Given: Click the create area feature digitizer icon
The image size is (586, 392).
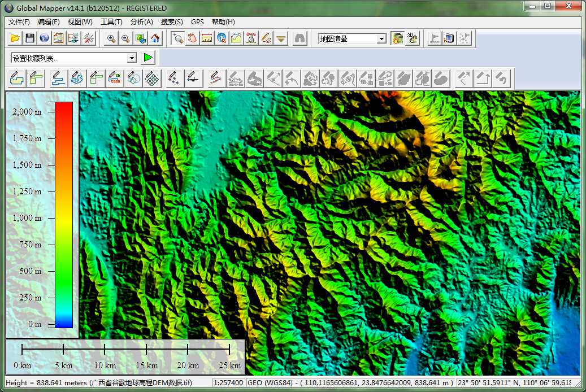Looking at the screenshot, I should point(17,79).
